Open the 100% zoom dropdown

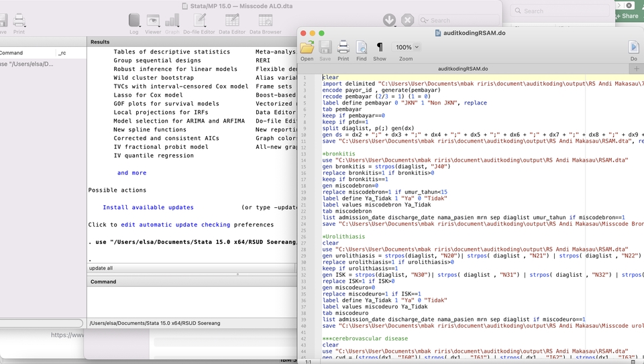407,48
